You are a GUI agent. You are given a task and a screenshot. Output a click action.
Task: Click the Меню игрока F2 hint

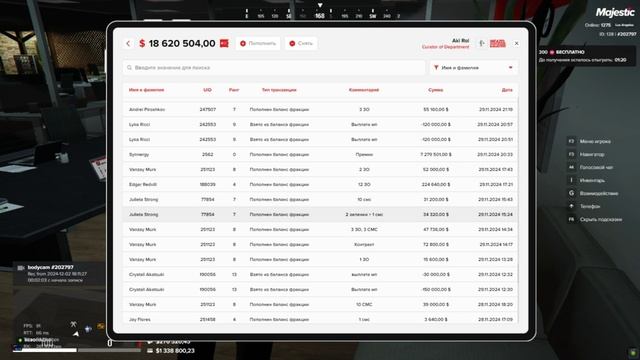click(589, 141)
